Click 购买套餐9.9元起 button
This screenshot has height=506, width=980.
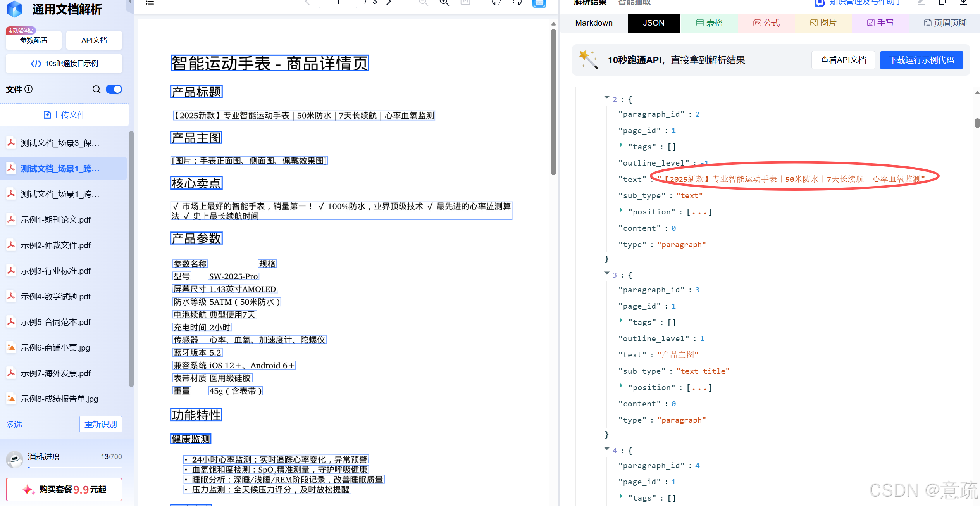(x=64, y=489)
